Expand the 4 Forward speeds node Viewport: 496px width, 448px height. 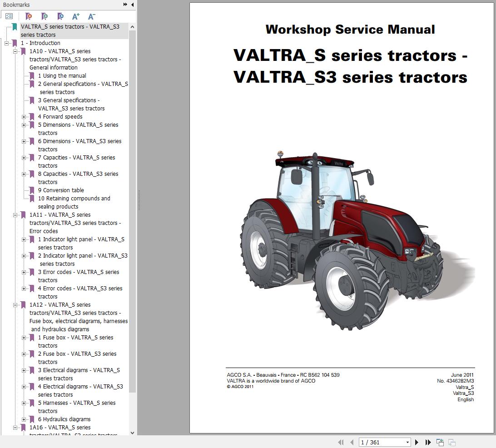(x=24, y=117)
